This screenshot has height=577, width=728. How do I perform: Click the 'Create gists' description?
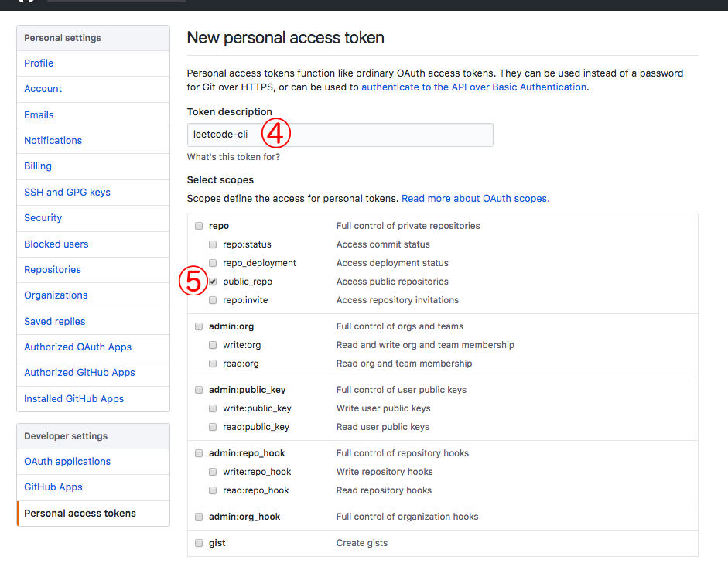tap(361, 543)
